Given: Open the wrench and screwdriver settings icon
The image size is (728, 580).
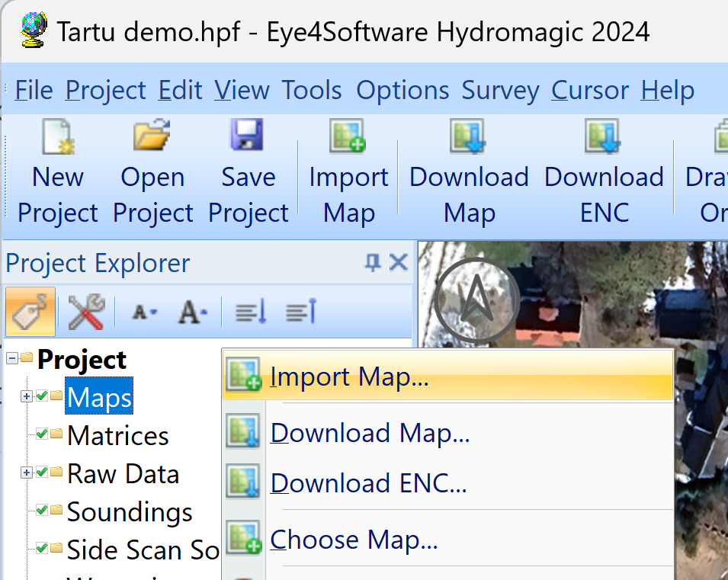Looking at the screenshot, I should coord(86,312).
